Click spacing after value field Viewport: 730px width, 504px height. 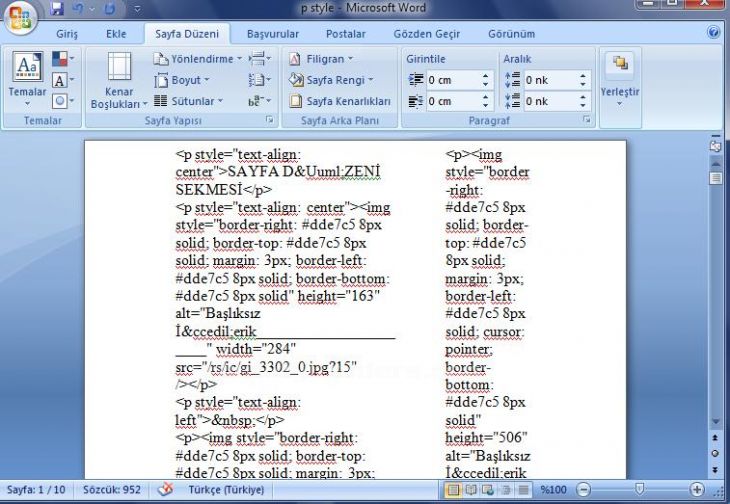550,101
